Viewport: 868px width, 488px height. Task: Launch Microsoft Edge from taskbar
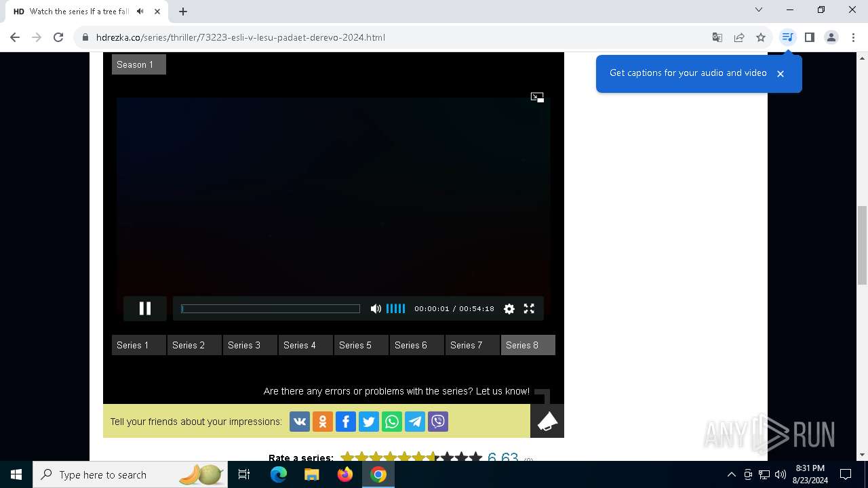click(x=279, y=474)
